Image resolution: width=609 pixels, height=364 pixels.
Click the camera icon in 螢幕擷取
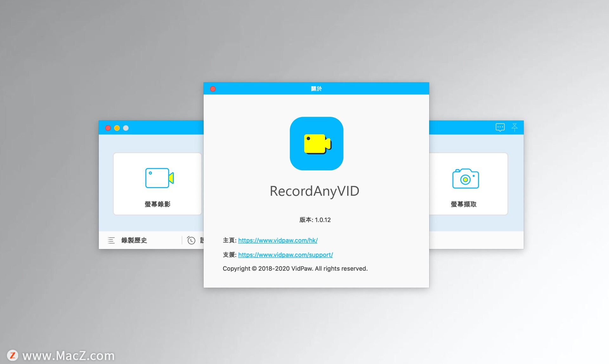click(465, 178)
